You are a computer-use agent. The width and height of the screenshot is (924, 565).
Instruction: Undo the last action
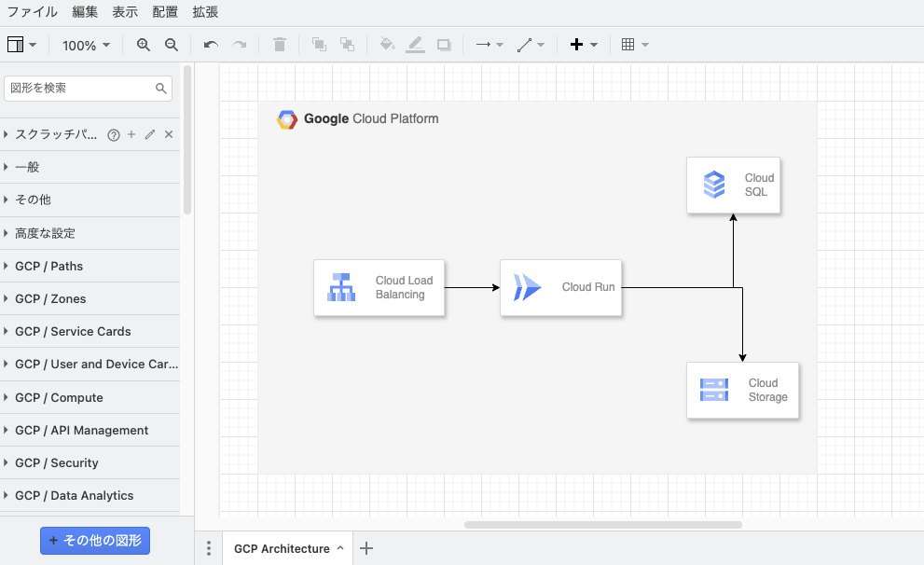click(211, 45)
